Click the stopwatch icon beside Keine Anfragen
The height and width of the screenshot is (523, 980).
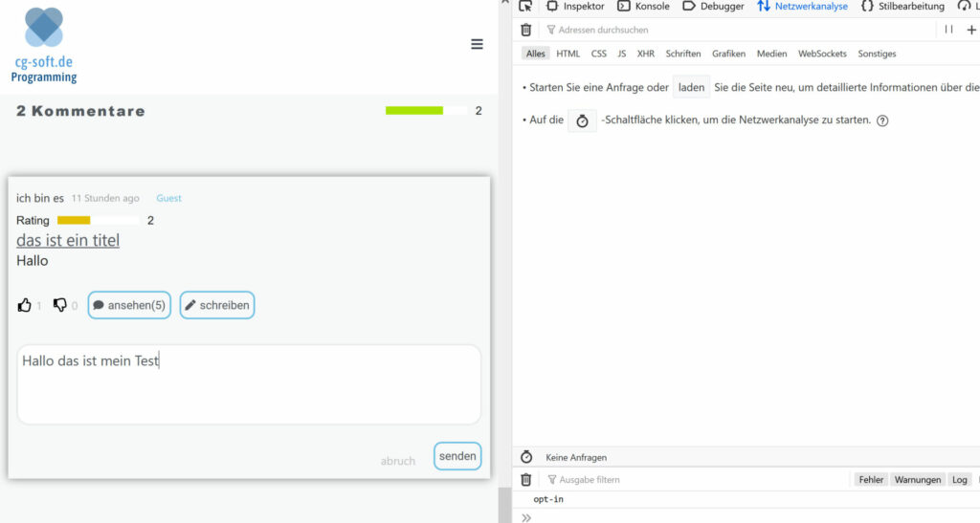point(526,457)
